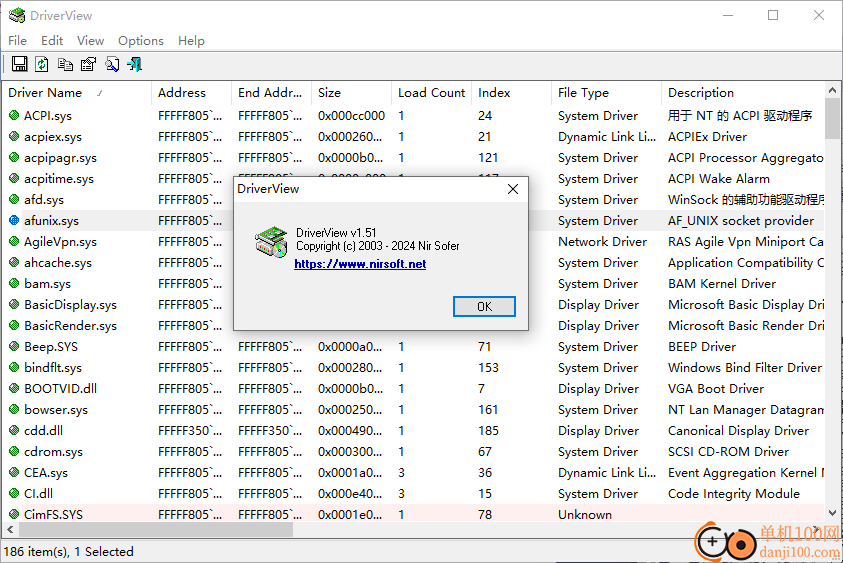Click the DriverView app icon in title bar
This screenshot has height=563, width=843.
click(17, 15)
